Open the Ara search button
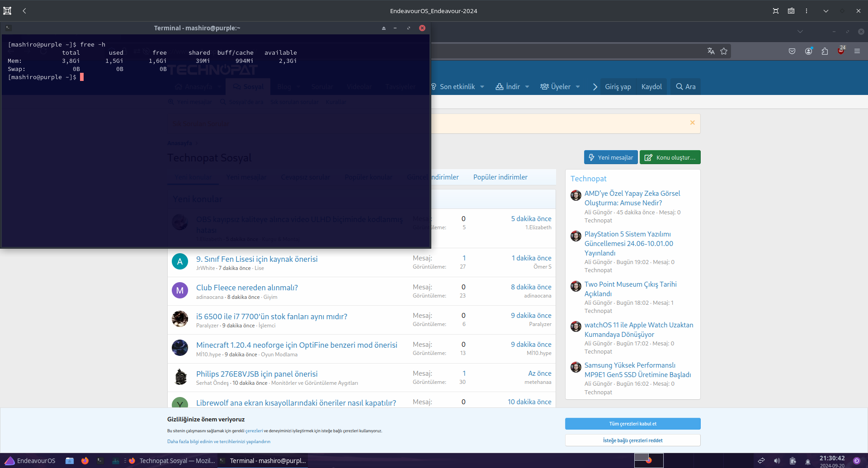 point(686,87)
